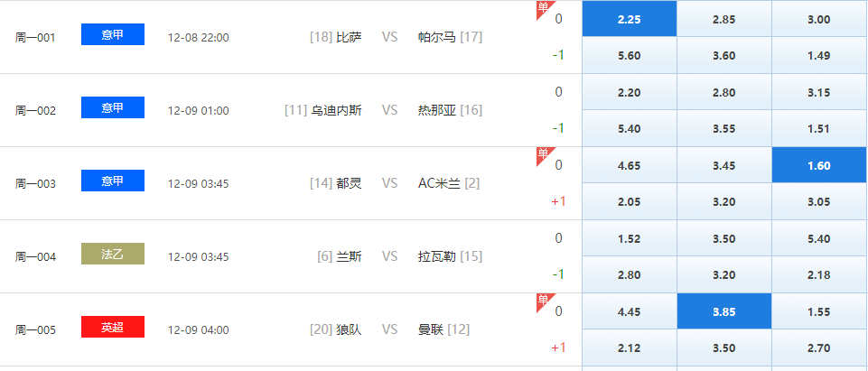Deselect the highlighted 2.25 odds for 比萨
This screenshot has height=371, width=868.
click(629, 19)
